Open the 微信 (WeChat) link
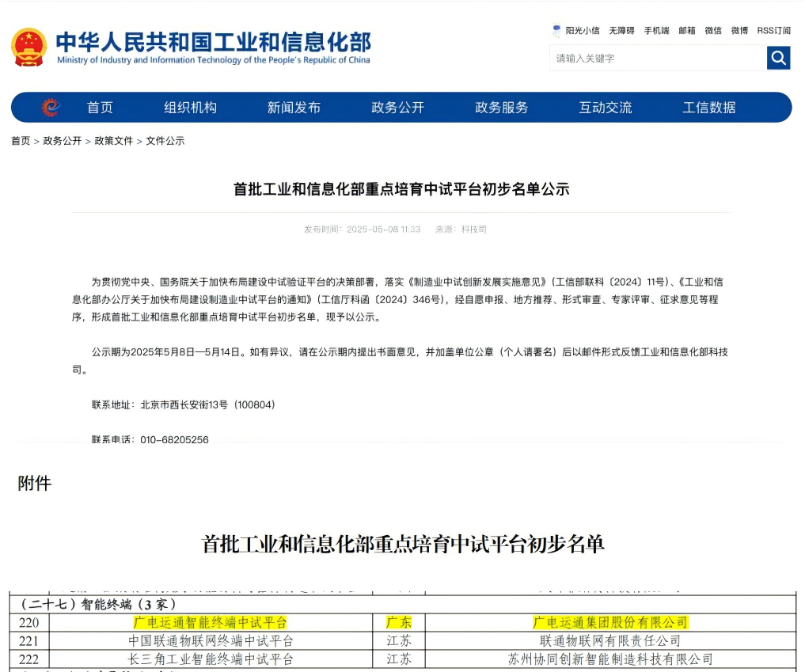 712,30
